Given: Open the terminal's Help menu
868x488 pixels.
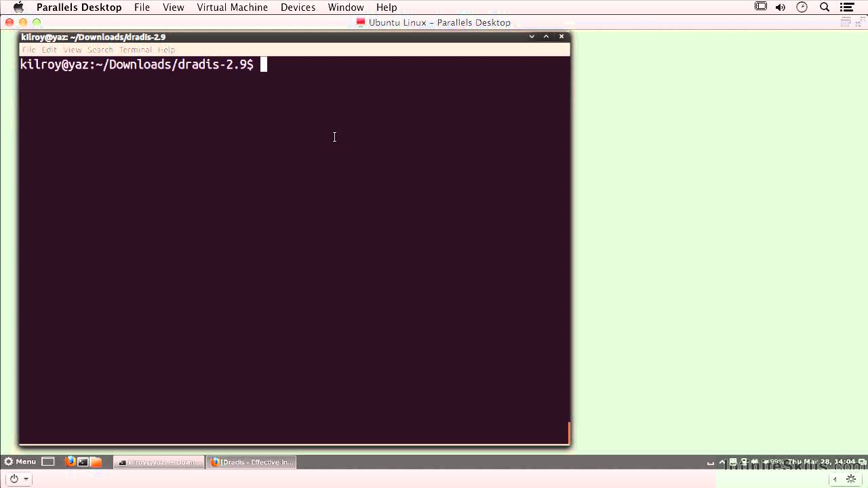Looking at the screenshot, I should (x=166, y=49).
